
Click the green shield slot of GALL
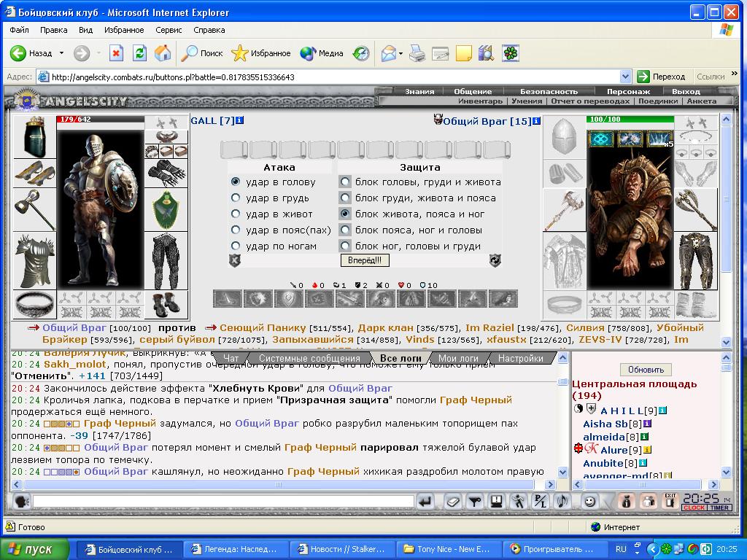pos(166,209)
